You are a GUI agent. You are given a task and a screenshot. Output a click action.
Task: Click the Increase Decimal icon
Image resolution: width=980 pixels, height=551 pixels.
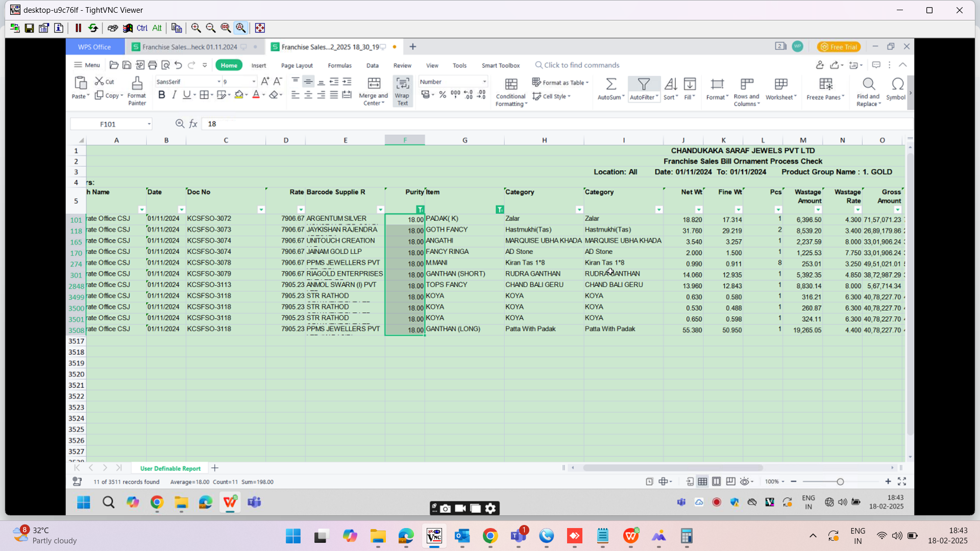click(x=468, y=95)
